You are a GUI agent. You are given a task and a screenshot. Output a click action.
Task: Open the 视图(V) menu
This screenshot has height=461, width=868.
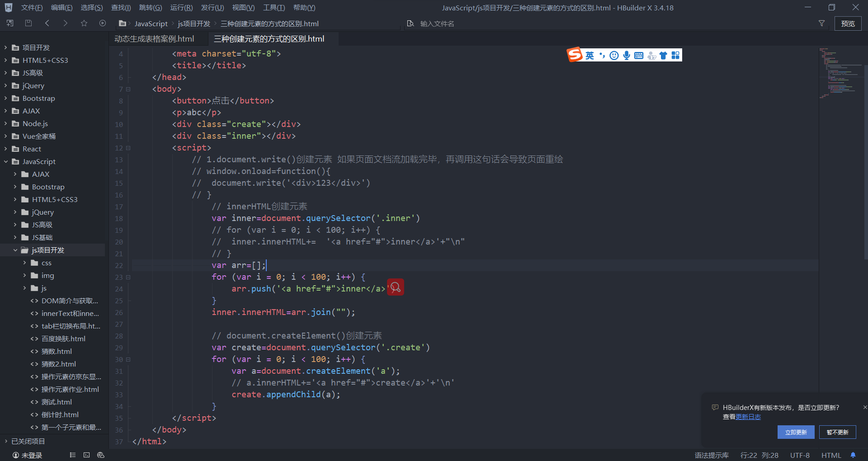click(x=243, y=7)
